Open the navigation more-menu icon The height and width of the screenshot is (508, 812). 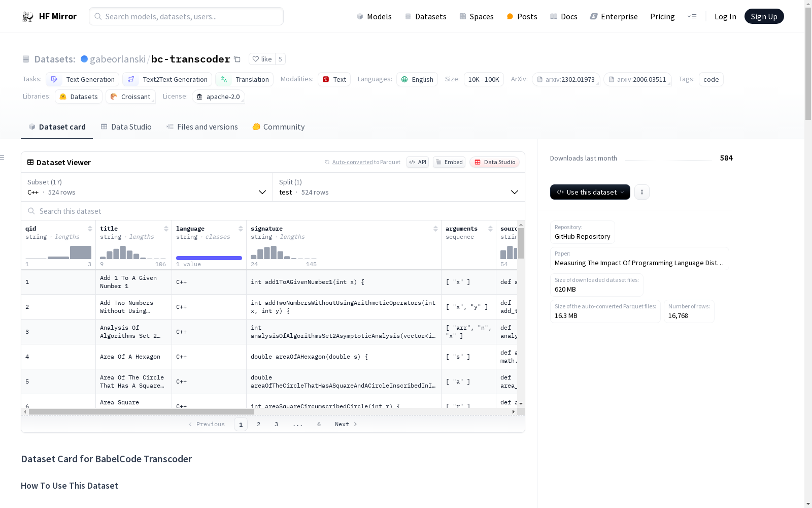(x=692, y=16)
